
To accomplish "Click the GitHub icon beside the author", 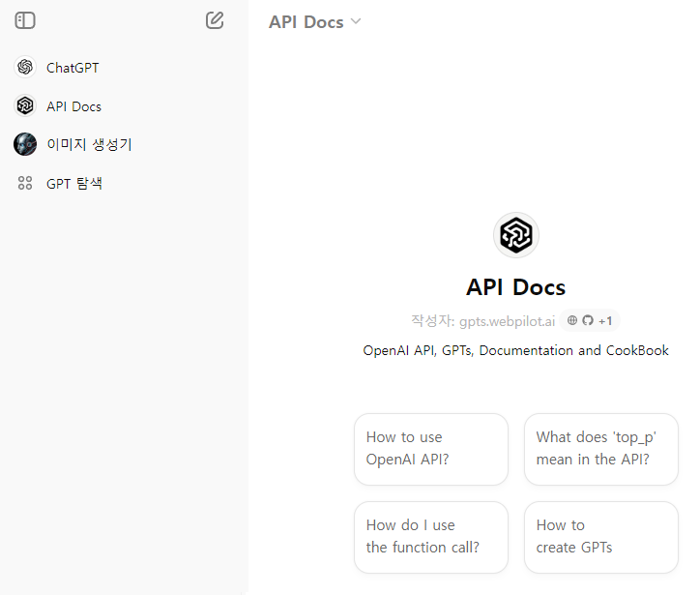I will (x=588, y=320).
